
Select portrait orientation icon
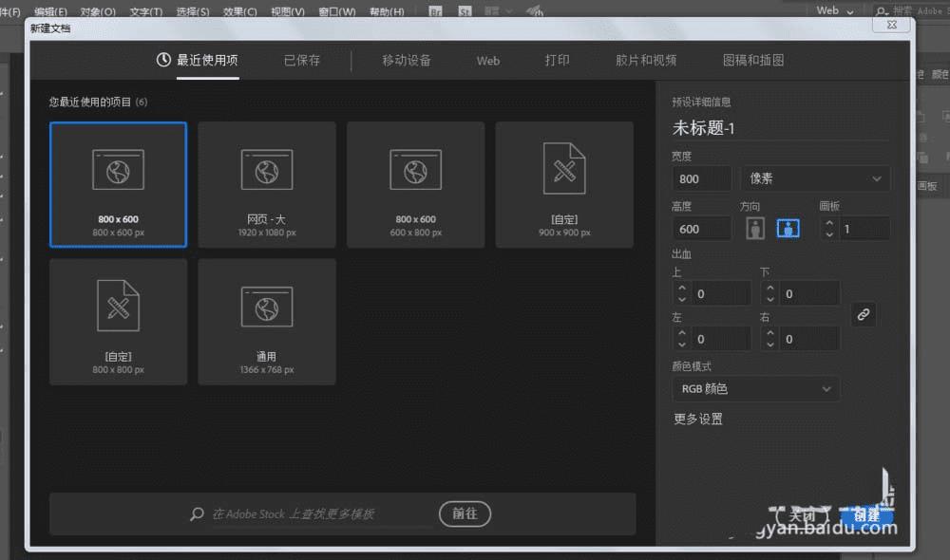pos(755,228)
